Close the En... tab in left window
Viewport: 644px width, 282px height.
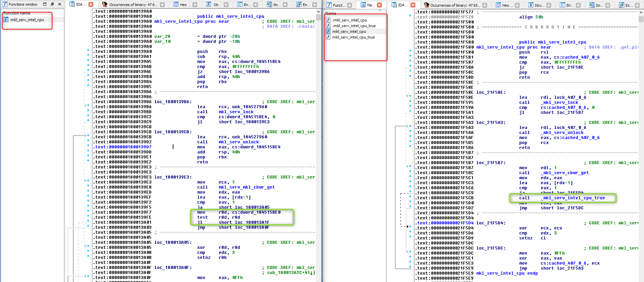click(256, 5)
